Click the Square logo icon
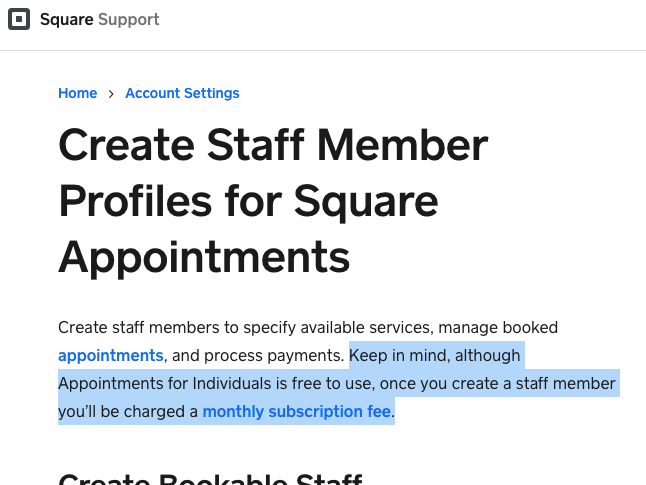This screenshot has width=646, height=485. [x=19, y=19]
